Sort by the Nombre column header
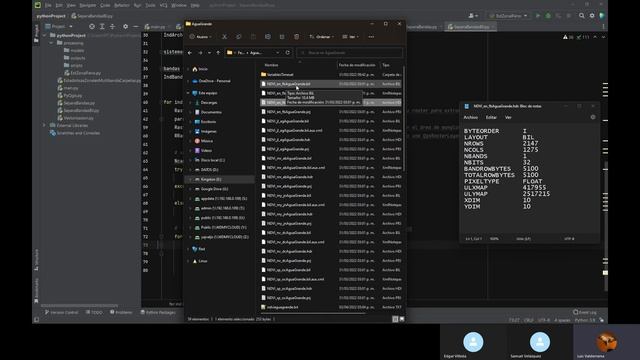640x360 pixels. click(271, 65)
